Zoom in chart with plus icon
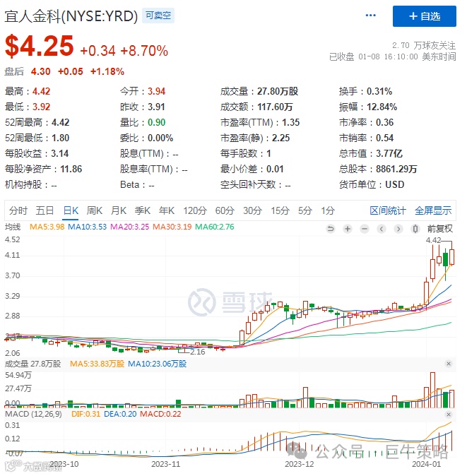This screenshot has width=467, height=476. (348, 229)
